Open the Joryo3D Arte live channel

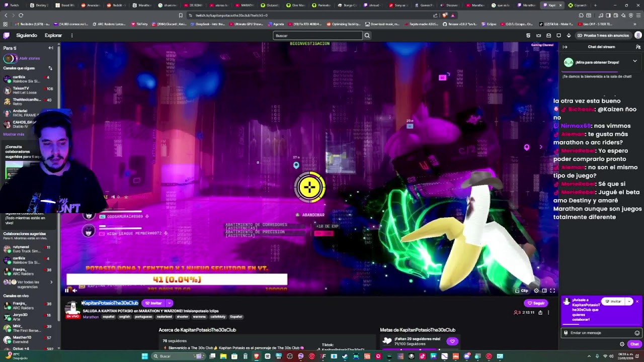pos(29,317)
